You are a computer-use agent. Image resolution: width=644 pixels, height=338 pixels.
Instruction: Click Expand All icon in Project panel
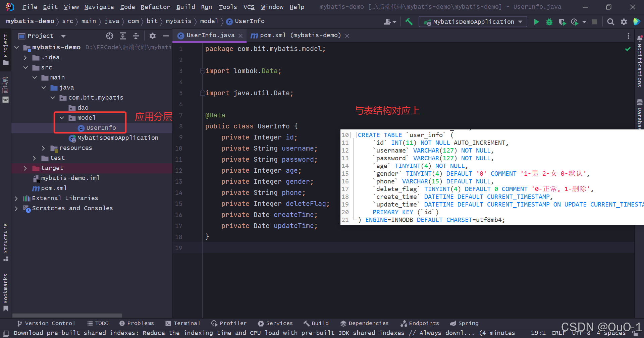[123, 36]
